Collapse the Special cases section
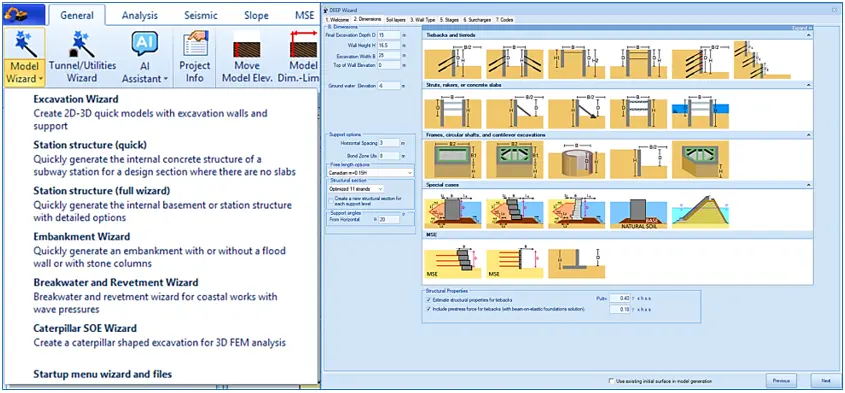845x393 pixels. [x=808, y=184]
